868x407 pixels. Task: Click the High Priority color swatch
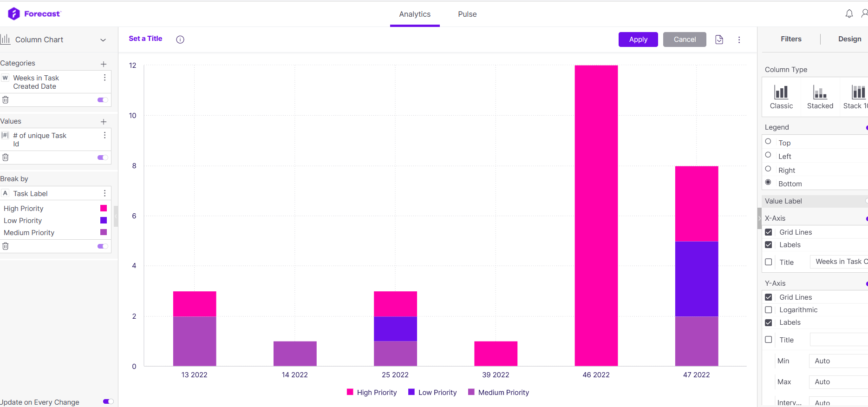coord(104,208)
